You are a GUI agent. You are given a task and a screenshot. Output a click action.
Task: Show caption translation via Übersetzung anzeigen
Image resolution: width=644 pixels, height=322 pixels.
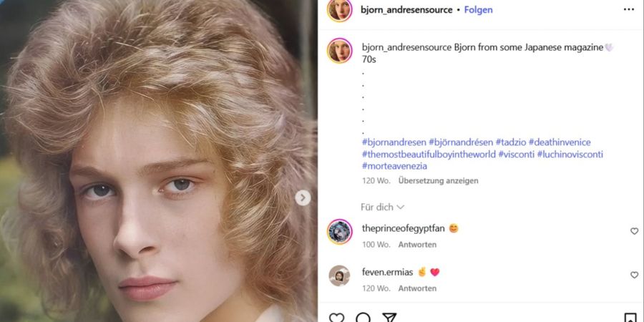pos(438,181)
